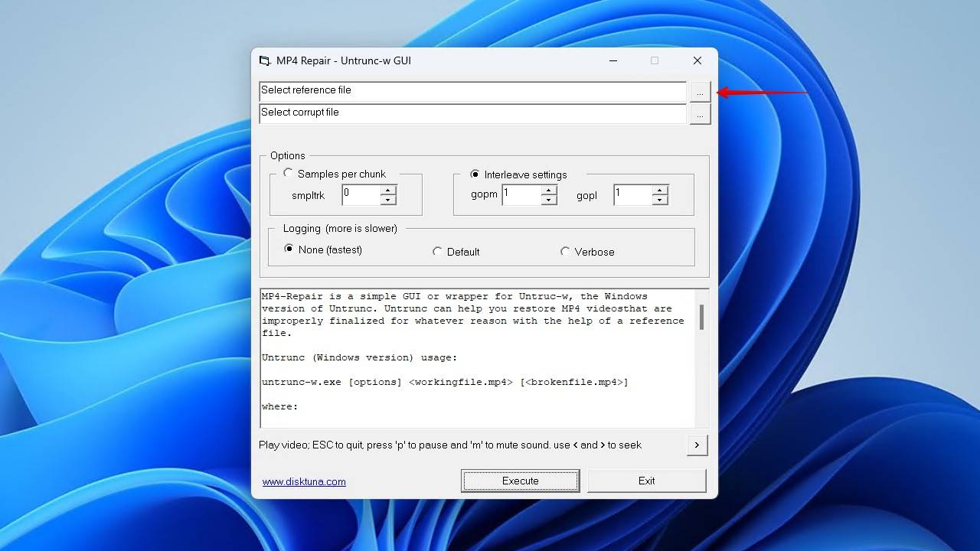
Task: Decrease smpltrk value with down arrow
Action: (x=388, y=200)
